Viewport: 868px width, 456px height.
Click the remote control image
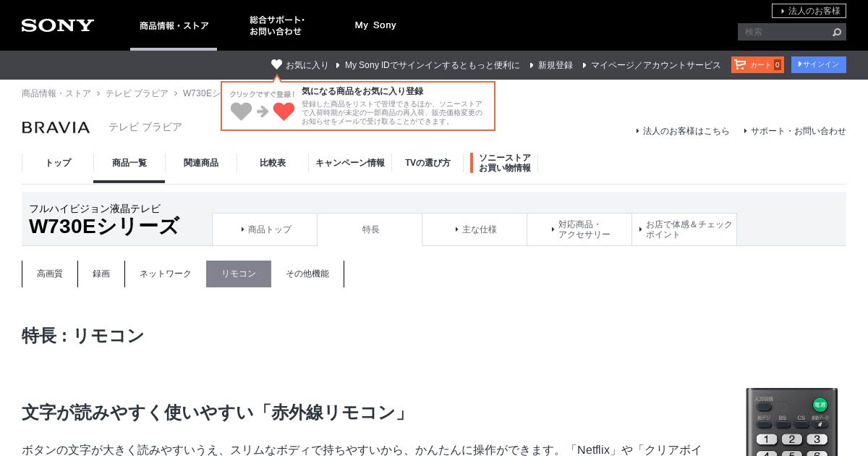pyautogui.click(x=791, y=422)
